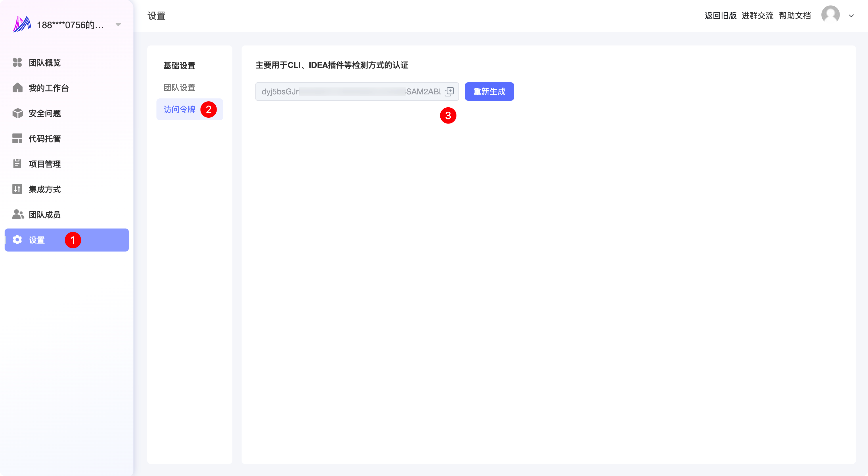Click the 集成方式 sidebar icon
868x476 pixels.
click(17, 189)
